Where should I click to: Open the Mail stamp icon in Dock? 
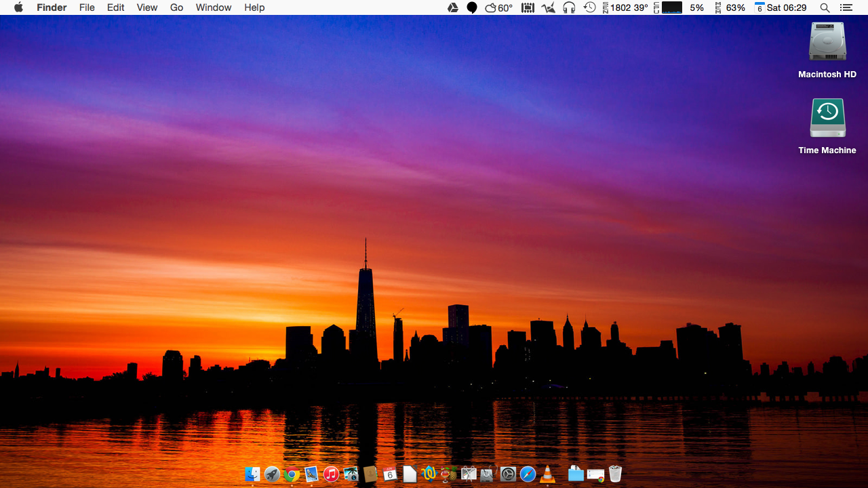point(311,474)
